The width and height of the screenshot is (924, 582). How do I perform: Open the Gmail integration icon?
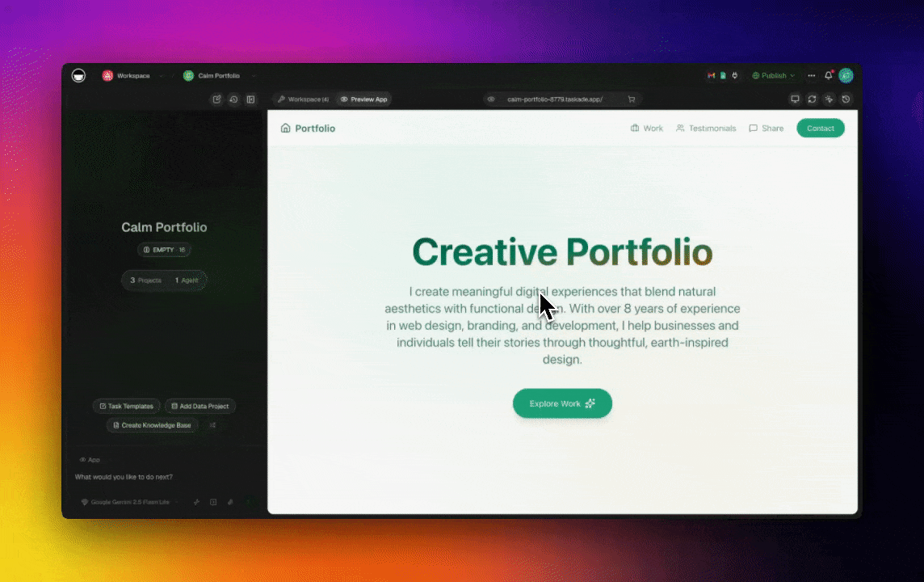click(x=711, y=76)
